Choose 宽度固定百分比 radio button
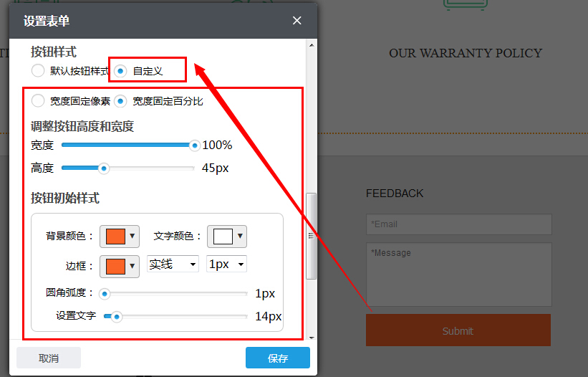 coord(121,101)
